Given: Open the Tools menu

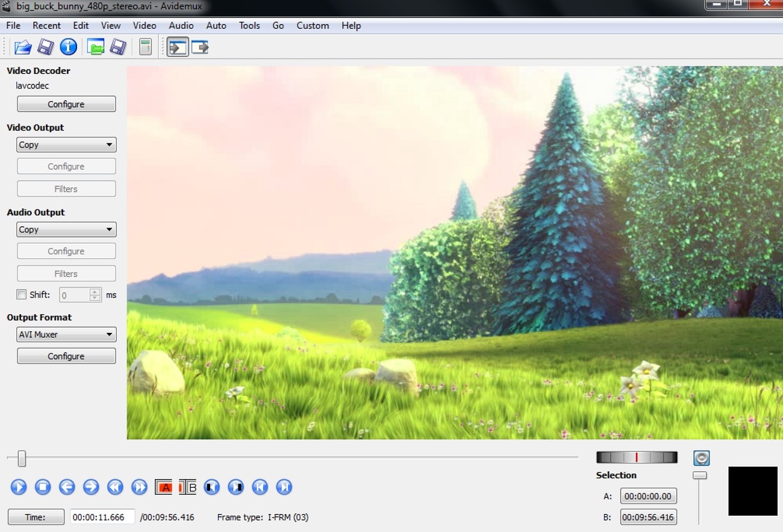Looking at the screenshot, I should 249,25.
